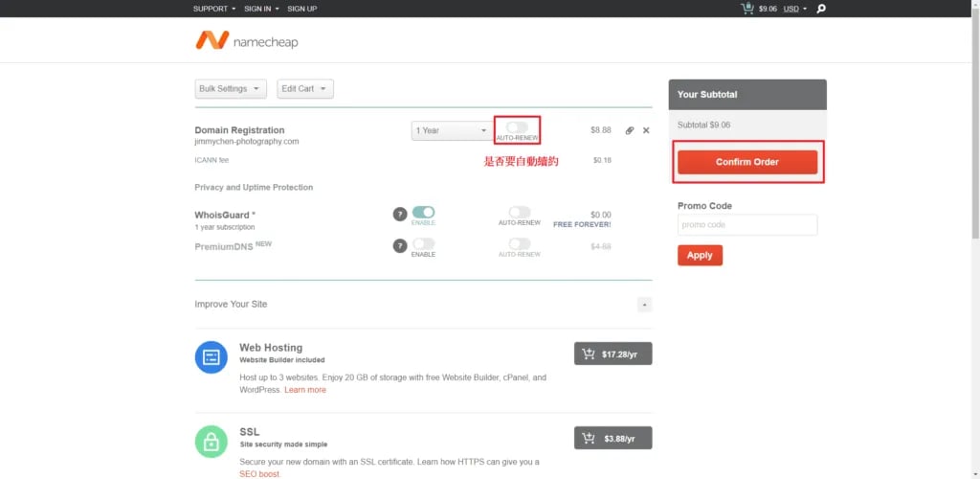980x479 pixels.
Task: Disable the WhoisGuard enable switch
Action: [423, 213]
